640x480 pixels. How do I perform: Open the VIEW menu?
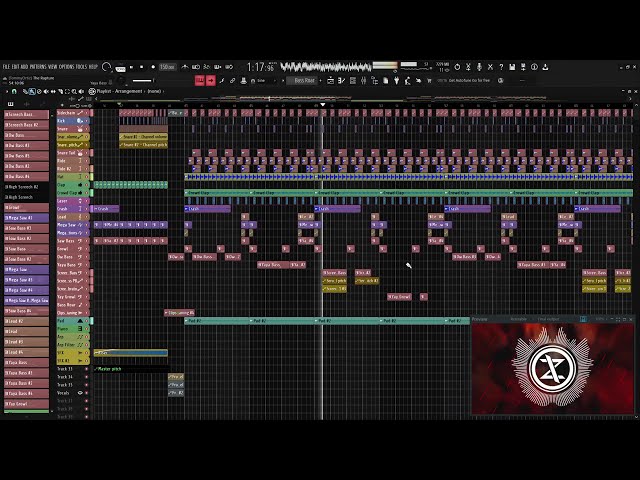tap(53, 67)
